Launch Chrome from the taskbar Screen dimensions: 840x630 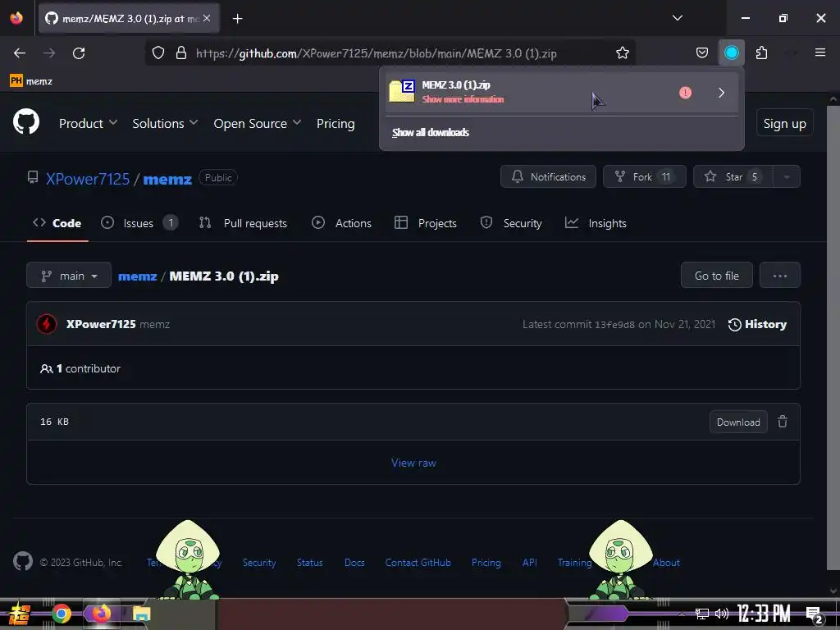click(61, 614)
